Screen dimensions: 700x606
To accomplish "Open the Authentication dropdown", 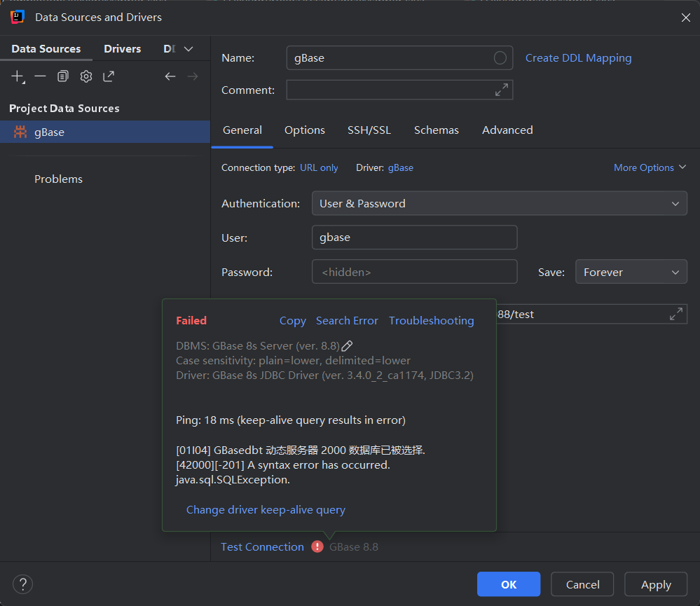I will click(499, 203).
